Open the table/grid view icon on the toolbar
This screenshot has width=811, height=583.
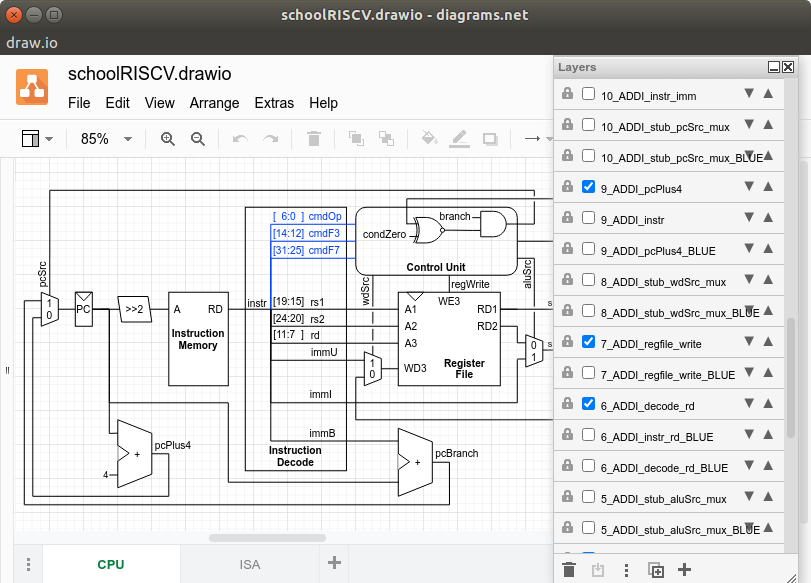pyautogui.click(x=30, y=138)
